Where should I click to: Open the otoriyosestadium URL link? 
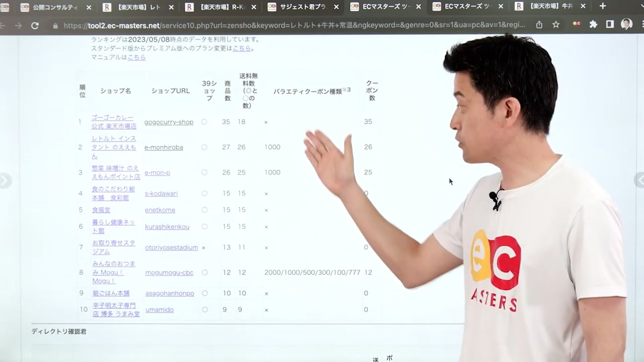[171, 247]
